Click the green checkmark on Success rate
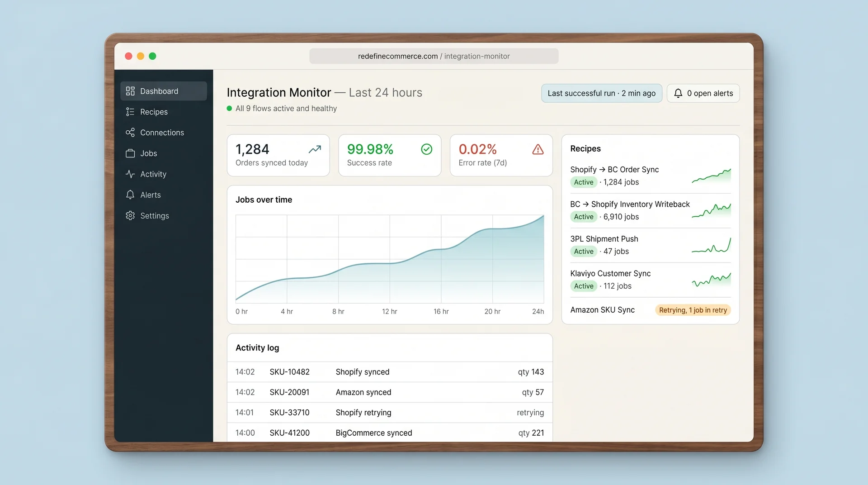This screenshot has height=485, width=868. [427, 149]
